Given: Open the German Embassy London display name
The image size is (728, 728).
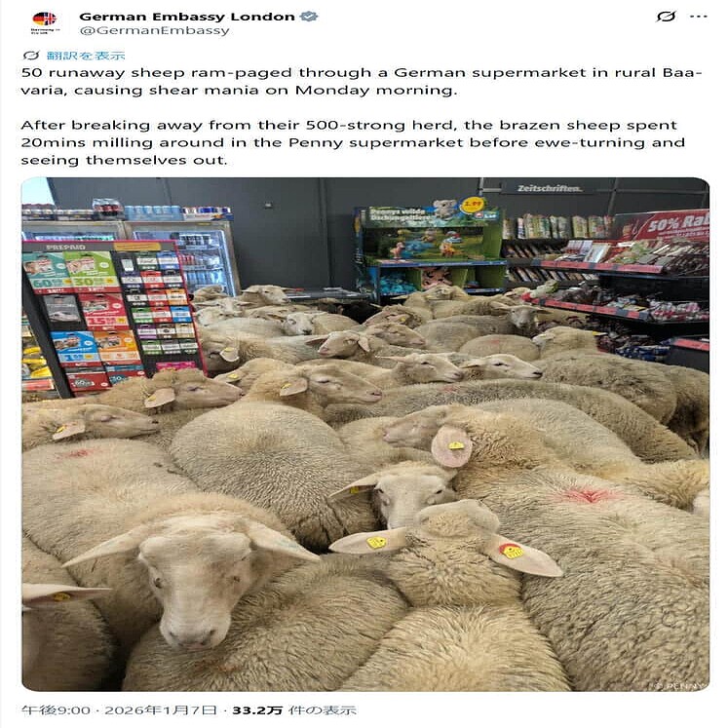Looking at the screenshot, I should (187, 17).
